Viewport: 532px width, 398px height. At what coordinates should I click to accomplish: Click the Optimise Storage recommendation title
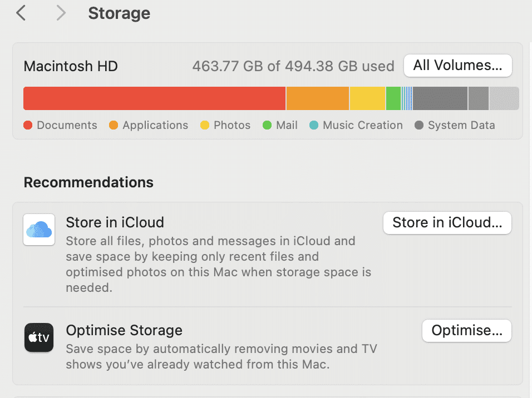click(124, 330)
